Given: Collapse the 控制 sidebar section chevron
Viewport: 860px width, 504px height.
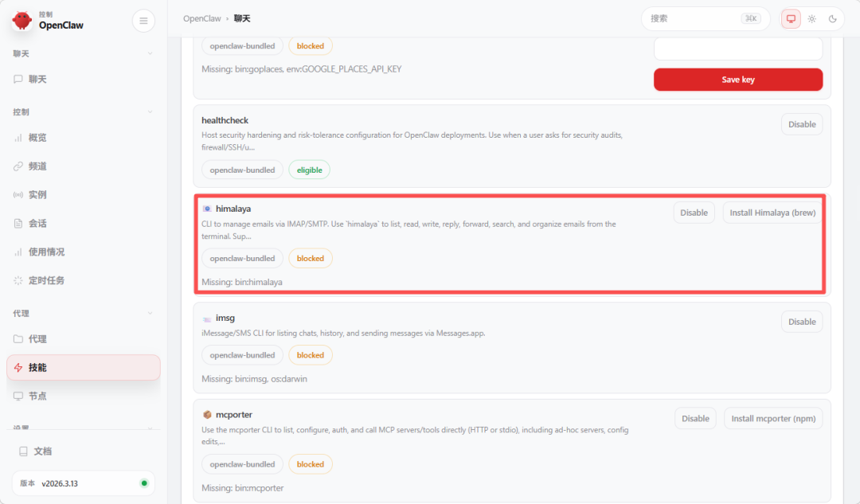Looking at the screenshot, I should pos(150,112).
